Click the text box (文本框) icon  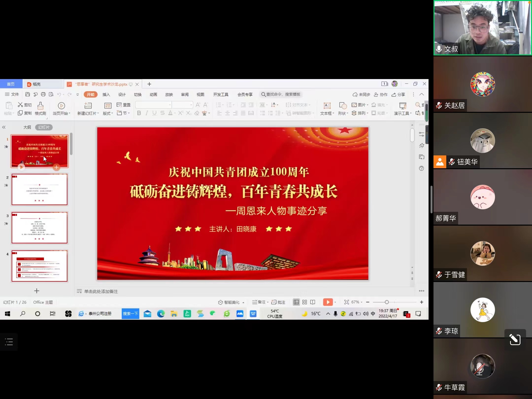[327, 106]
